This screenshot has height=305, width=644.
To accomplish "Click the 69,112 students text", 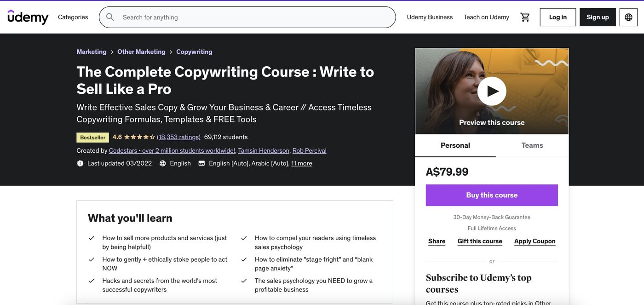I will [x=226, y=137].
